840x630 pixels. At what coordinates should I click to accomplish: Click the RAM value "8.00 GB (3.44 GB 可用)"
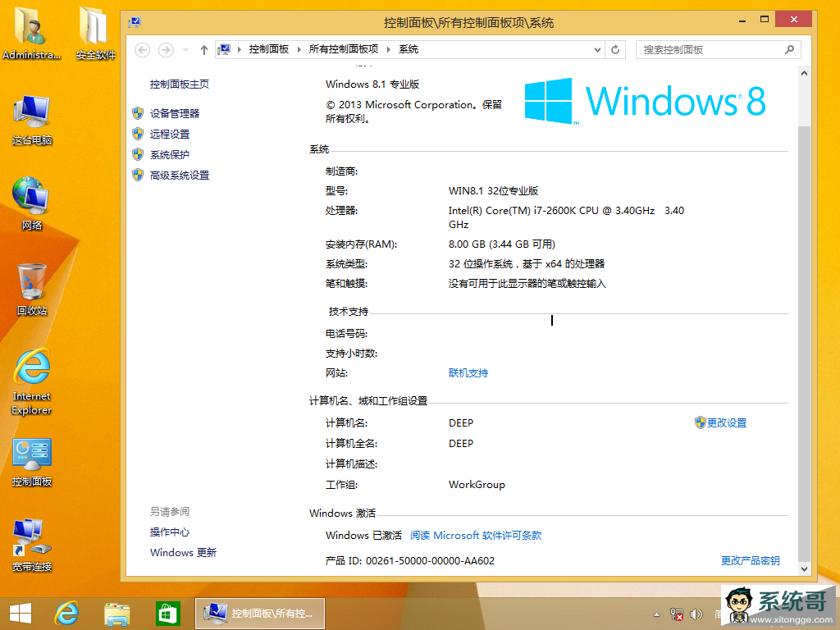coord(502,244)
